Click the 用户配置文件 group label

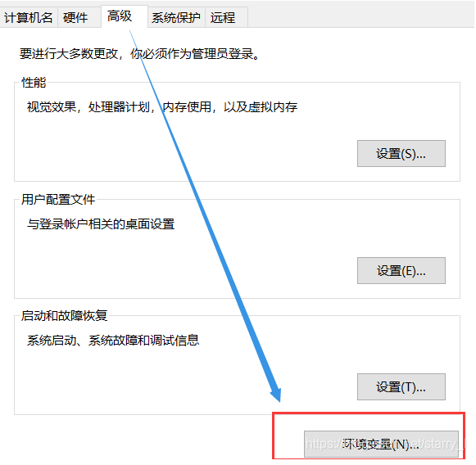click(58, 200)
